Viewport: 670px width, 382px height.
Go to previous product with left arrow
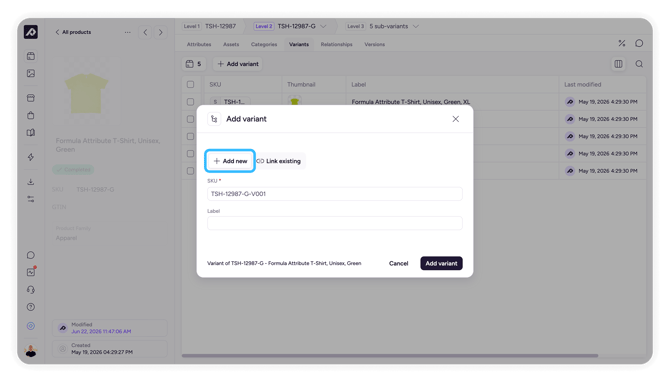145,32
